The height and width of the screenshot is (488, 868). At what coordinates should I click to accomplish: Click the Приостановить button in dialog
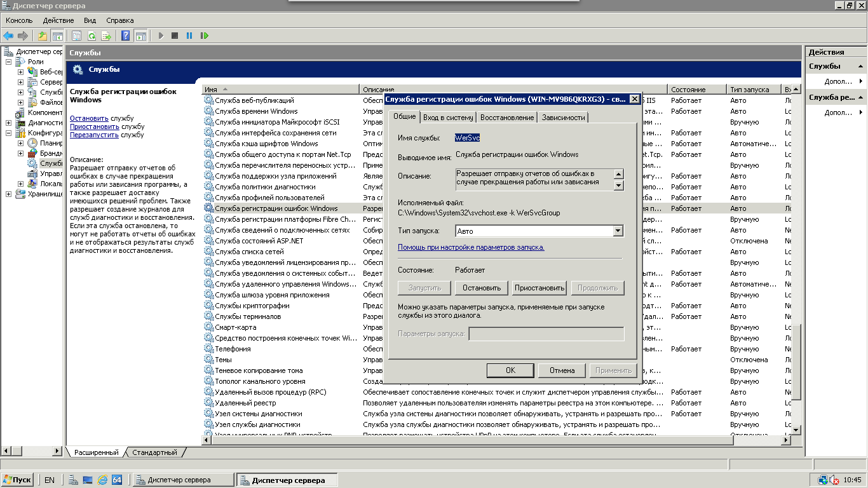click(x=539, y=288)
